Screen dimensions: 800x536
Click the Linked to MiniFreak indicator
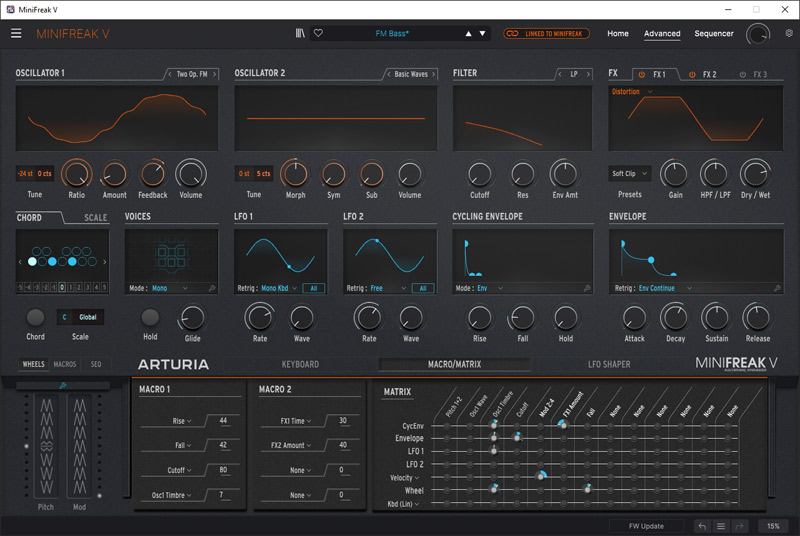point(547,33)
